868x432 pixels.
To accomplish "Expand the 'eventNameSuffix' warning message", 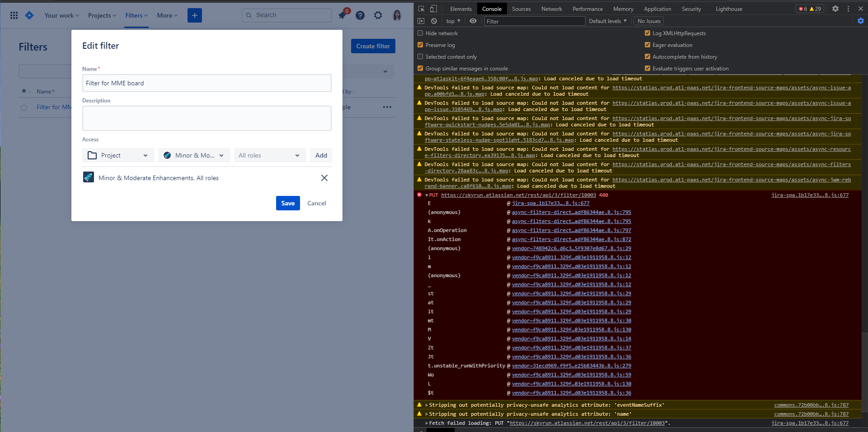I will (x=427, y=405).
